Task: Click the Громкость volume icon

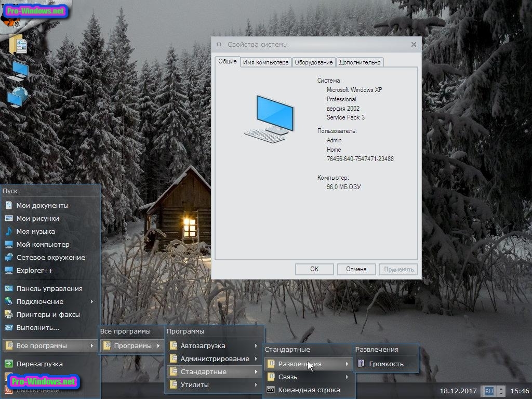Action: click(362, 364)
